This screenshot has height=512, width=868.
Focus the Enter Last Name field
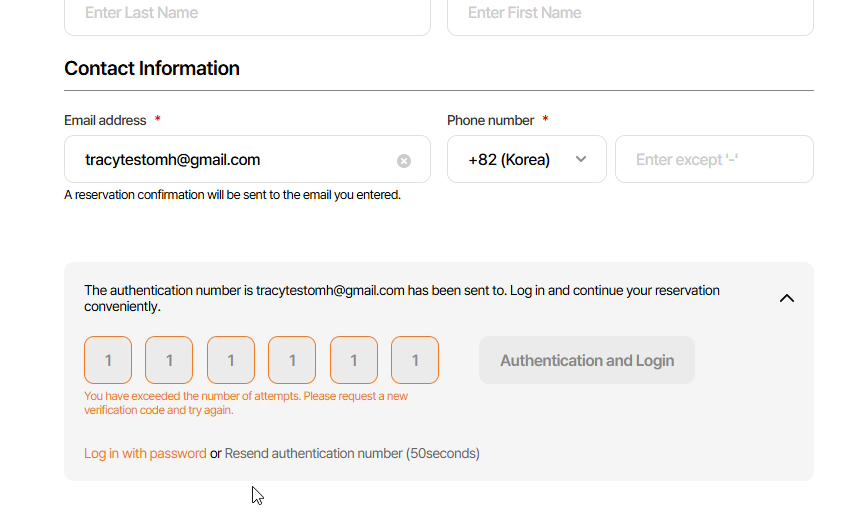pos(247,14)
